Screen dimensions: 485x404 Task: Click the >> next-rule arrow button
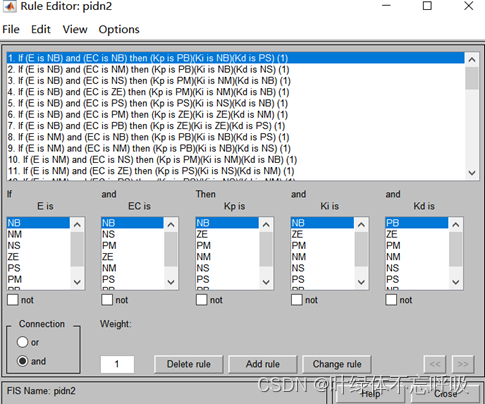coord(463,364)
